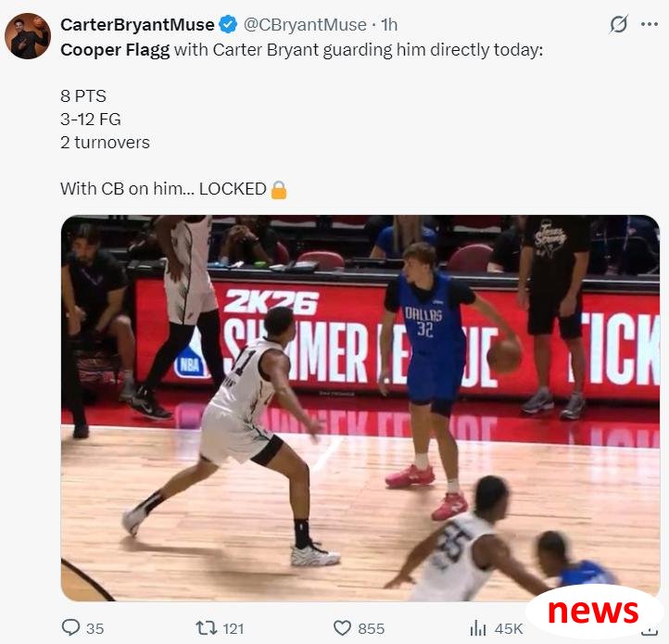Visit the @CBryantMuse handle

(x=305, y=25)
